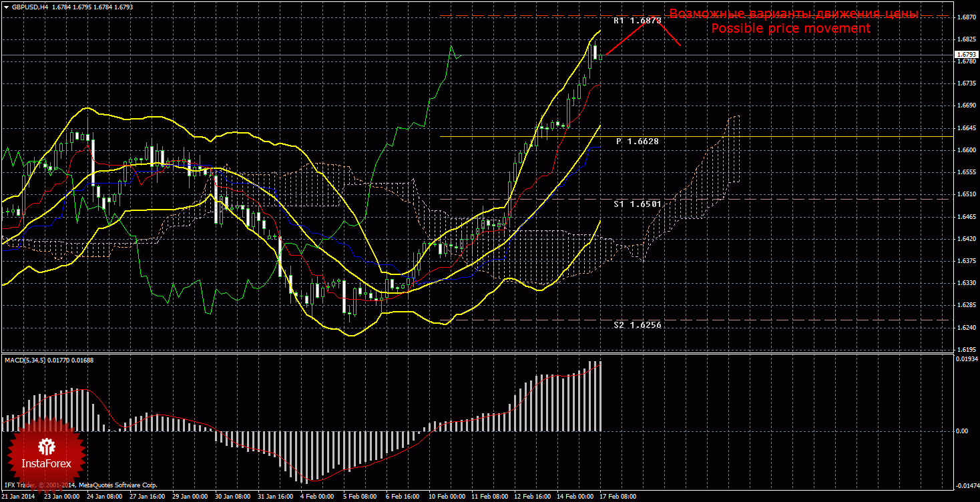The image size is (980, 502).
Task: Click the 27 Jan 16:00 time label
Action: pyautogui.click(x=147, y=497)
